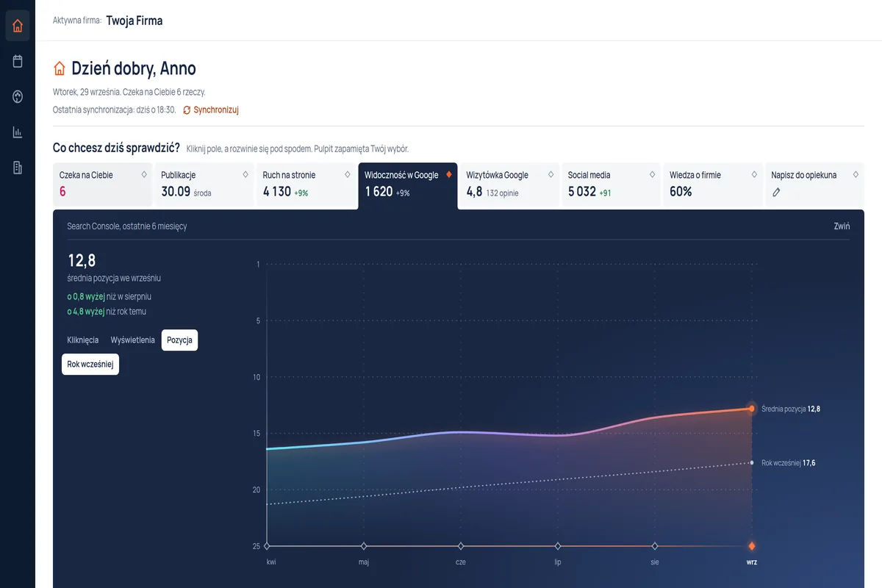Click the building icon in the sidebar
This screenshot has width=882, height=588.
(18, 168)
